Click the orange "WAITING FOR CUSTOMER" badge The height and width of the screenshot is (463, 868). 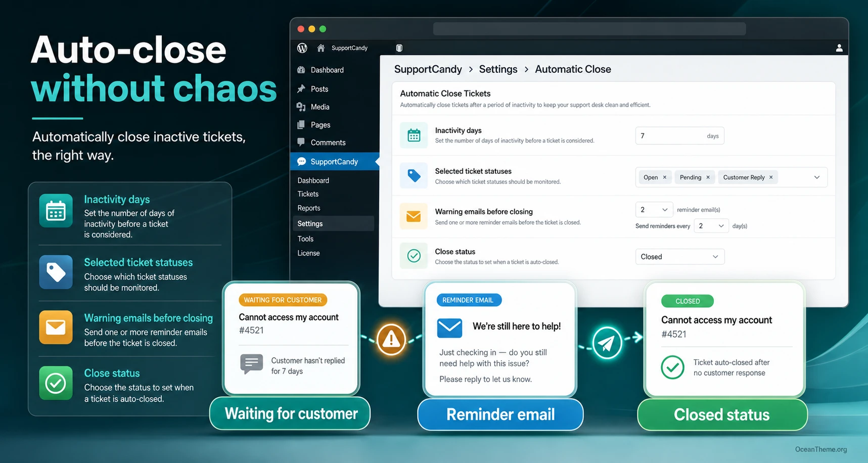tap(283, 300)
